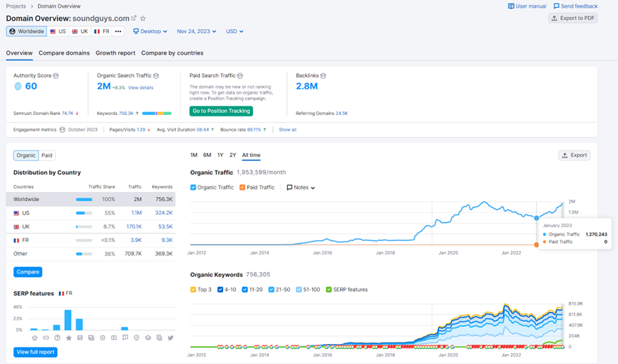The height and width of the screenshot is (364, 618).
Task: Toggle the Paid Traffic checkbox
Action: 242,188
